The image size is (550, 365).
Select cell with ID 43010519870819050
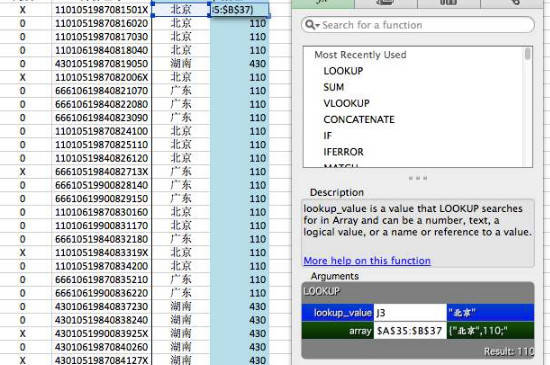click(x=101, y=64)
